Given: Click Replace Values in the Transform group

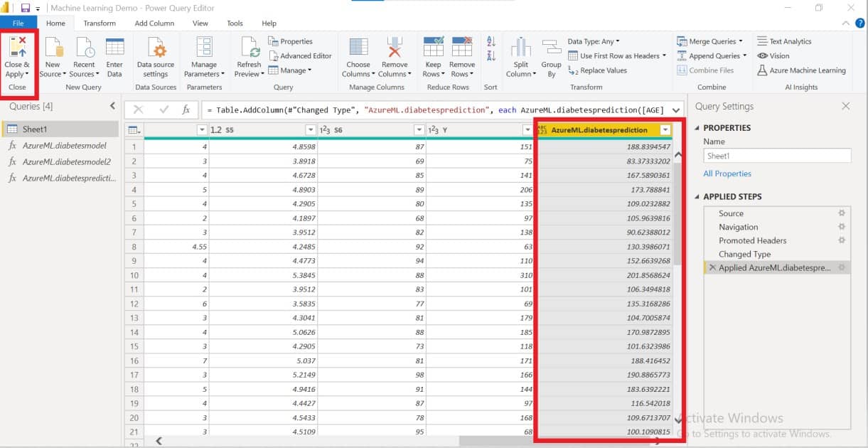Looking at the screenshot, I should tap(597, 70).
